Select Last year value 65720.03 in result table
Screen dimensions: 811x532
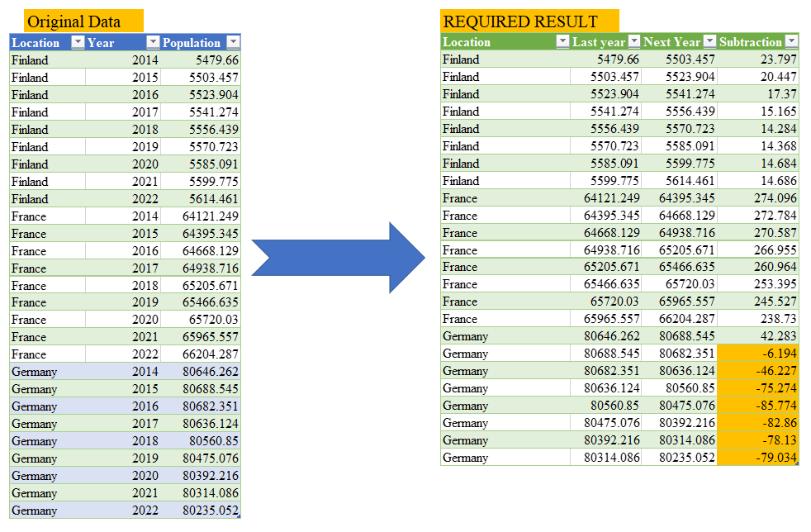605,302
